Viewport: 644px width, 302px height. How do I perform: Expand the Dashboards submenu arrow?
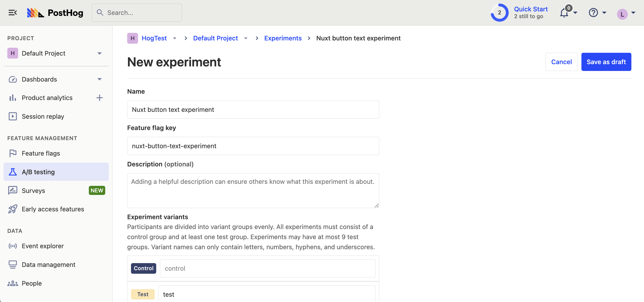[x=100, y=79]
